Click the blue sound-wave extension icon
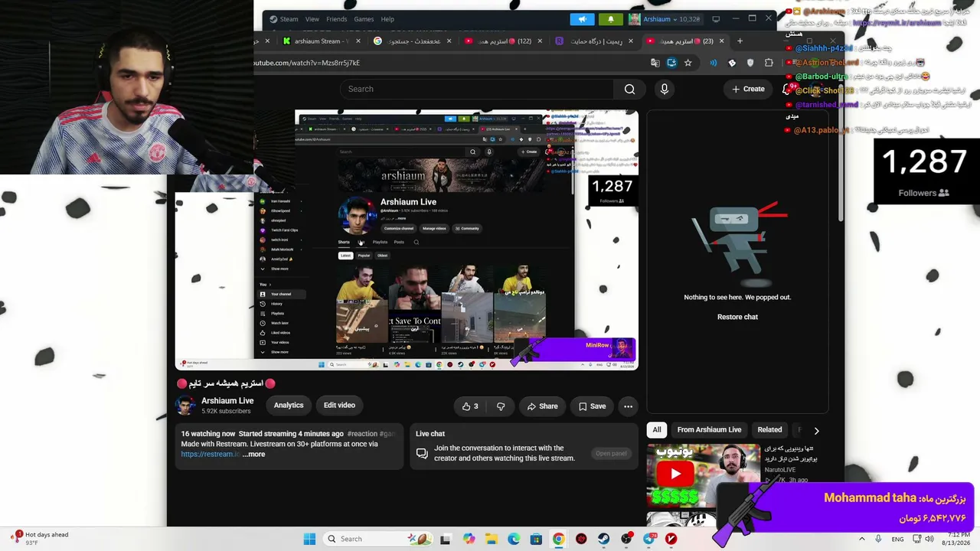Screen dimensions: 980x551 point(714,63)
